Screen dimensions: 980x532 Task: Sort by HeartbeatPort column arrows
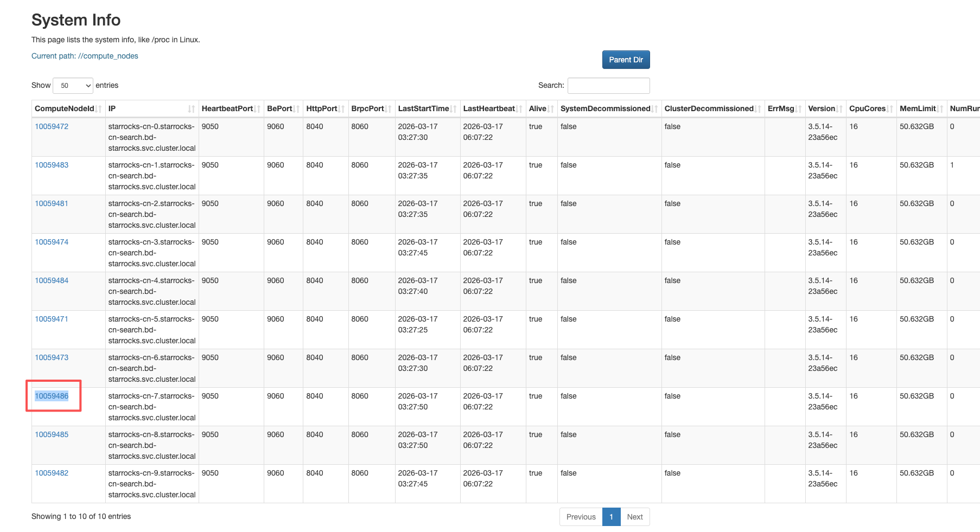(x=257, y=109)
